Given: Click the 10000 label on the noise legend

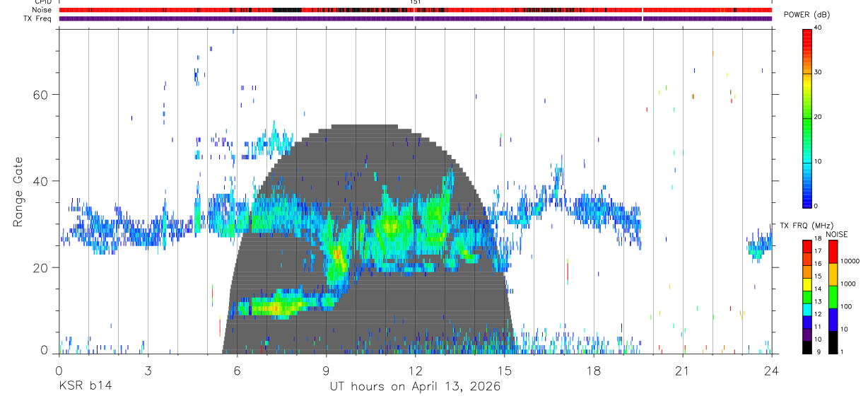Looking at the screenshot, I should 850,261.
